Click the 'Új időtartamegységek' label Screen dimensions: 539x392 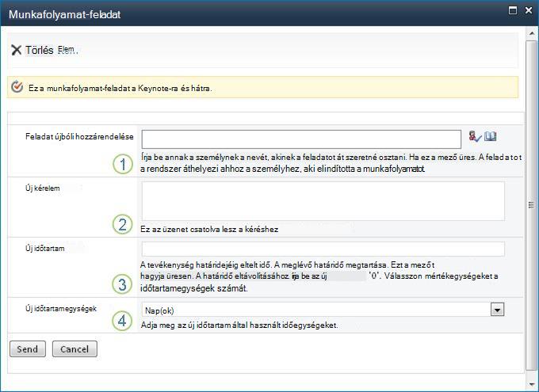click(61, 309)
